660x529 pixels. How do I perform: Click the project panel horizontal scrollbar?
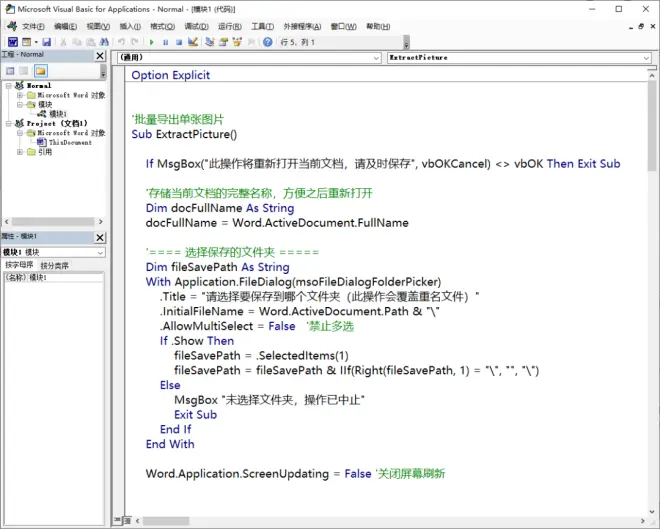[53, 221]
